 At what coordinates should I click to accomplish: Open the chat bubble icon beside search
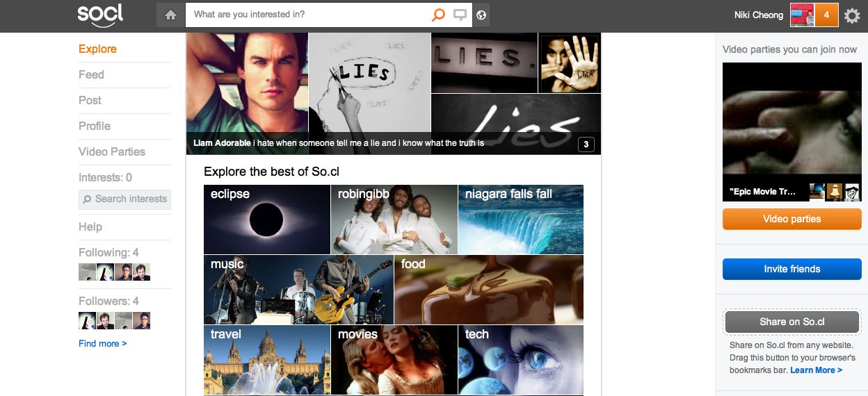click(459, 15)
